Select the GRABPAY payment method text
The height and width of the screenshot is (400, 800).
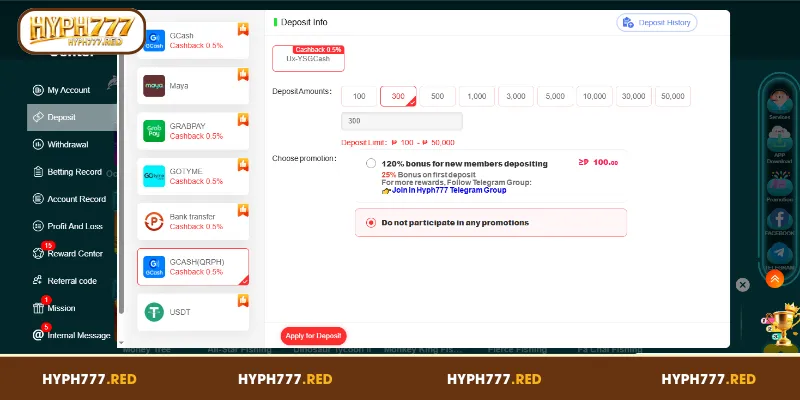click(x=188, y=126)
